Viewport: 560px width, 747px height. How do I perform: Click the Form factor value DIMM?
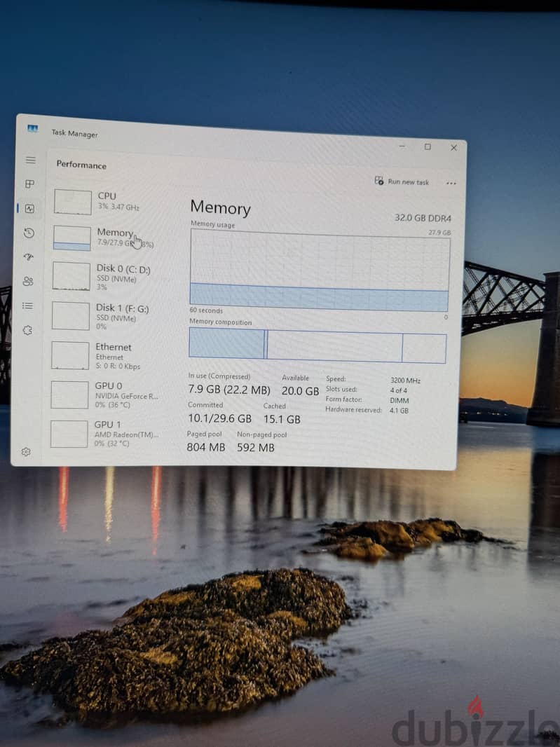[399, 400]
